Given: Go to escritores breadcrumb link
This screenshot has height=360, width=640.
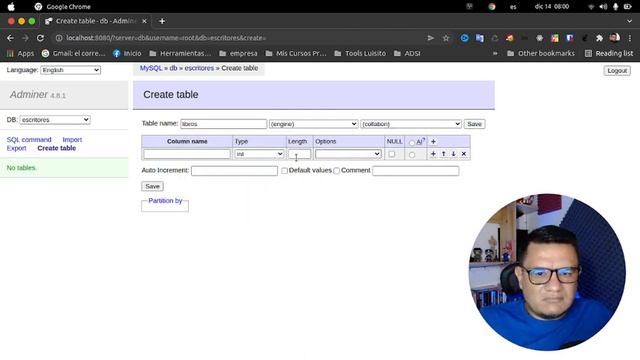Looking at the screenshot, I should point(199,68).
